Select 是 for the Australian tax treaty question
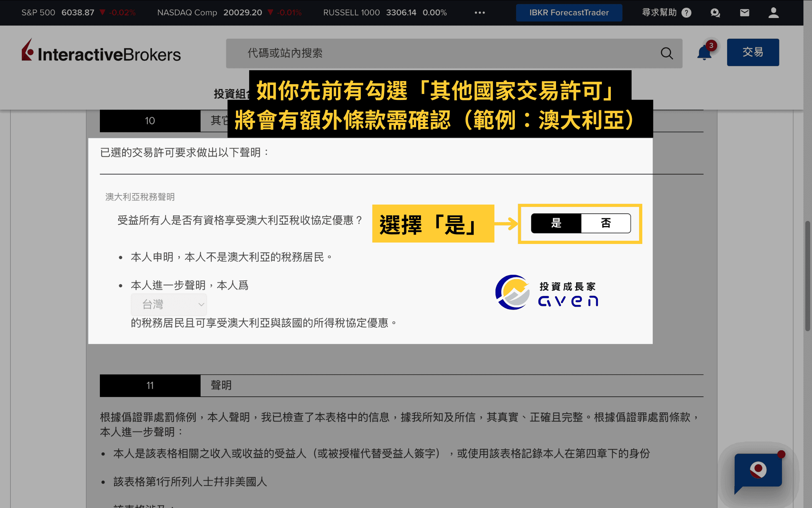This screenshot has width=812, height=508. click(x=556, y=223)
